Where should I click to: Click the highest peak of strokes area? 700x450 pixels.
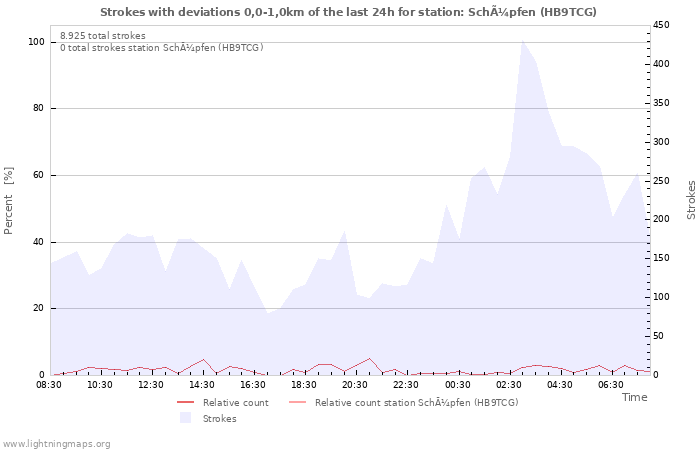522,42
